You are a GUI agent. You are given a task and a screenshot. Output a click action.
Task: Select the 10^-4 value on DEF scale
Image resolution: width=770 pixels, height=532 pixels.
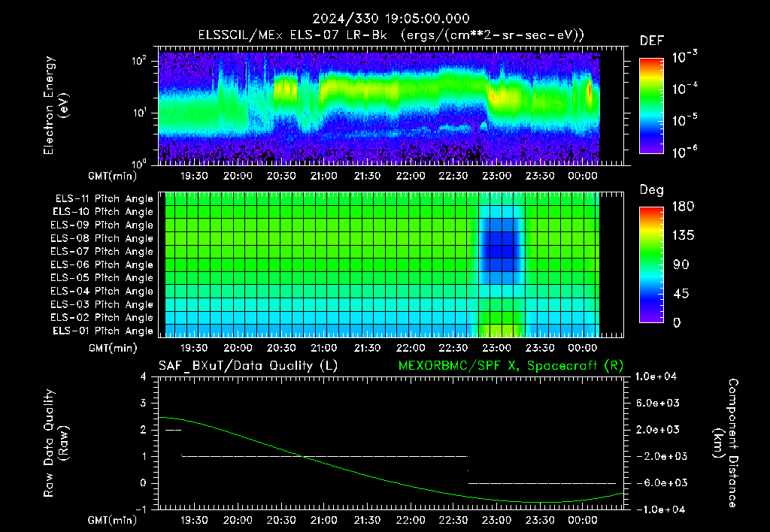click(684, 89)
